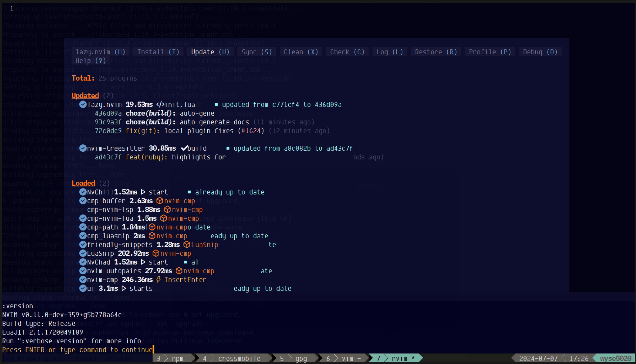Expand the cmp-nvim-lsp plugin entry
Image resolution: width=636 pixels, height=364 pixels.
point(110,210)
